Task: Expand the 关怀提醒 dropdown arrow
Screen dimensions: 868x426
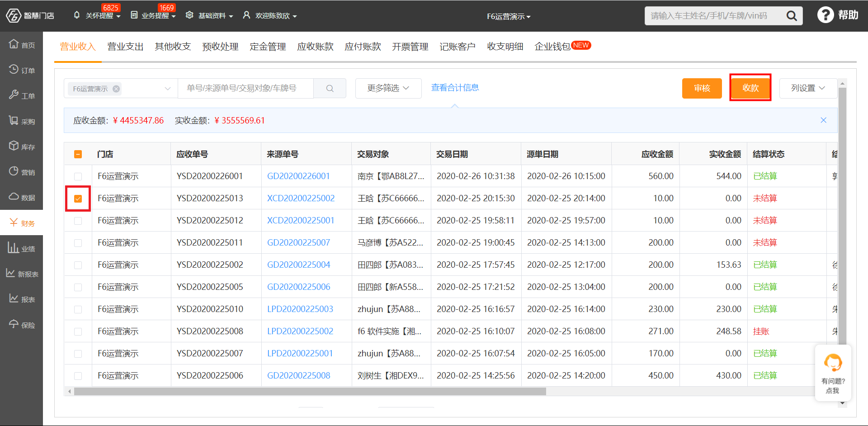Action: point(118,16)
